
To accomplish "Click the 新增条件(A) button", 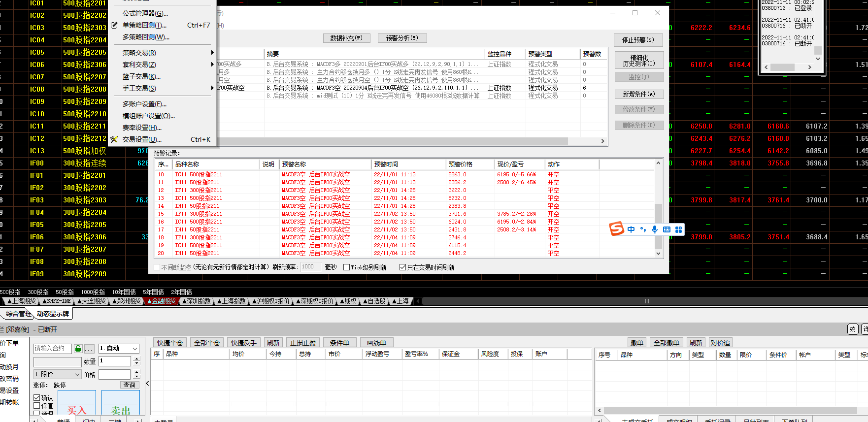I will pos(639,94).
